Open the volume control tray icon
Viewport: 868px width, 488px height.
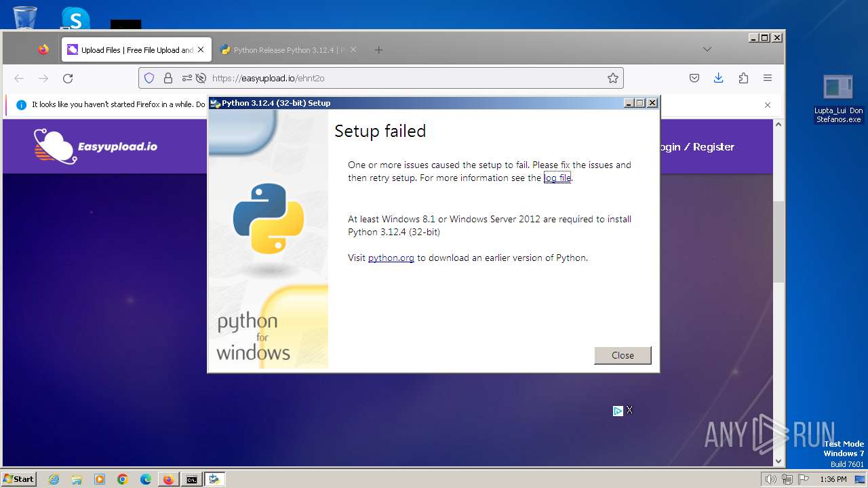pos(771,479)
